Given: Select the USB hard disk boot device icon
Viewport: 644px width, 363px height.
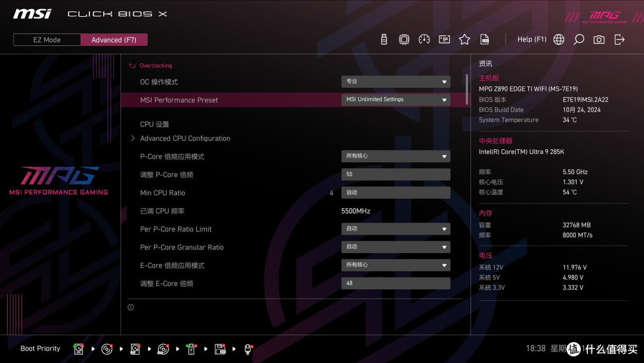Looking at the screenshot, I should coord(135,349).
